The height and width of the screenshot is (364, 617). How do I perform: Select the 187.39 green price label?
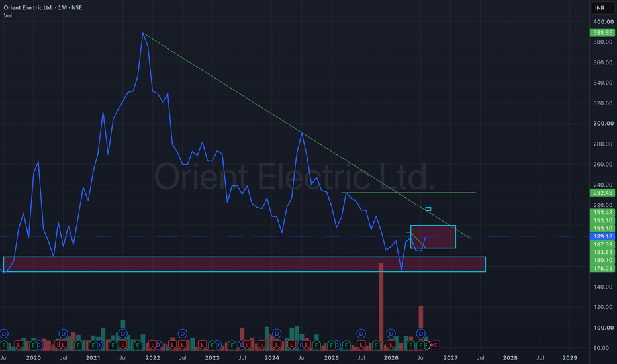point(602,244)
